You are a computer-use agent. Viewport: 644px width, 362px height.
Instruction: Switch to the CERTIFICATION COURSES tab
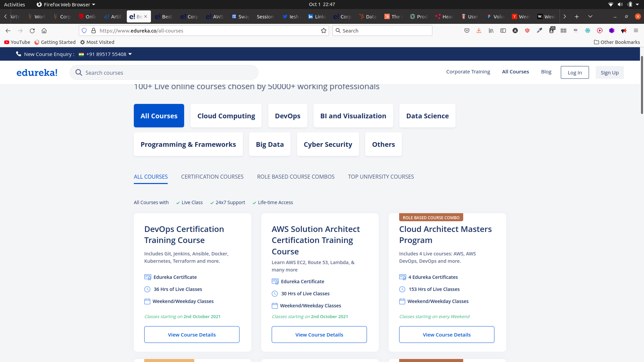212,177
